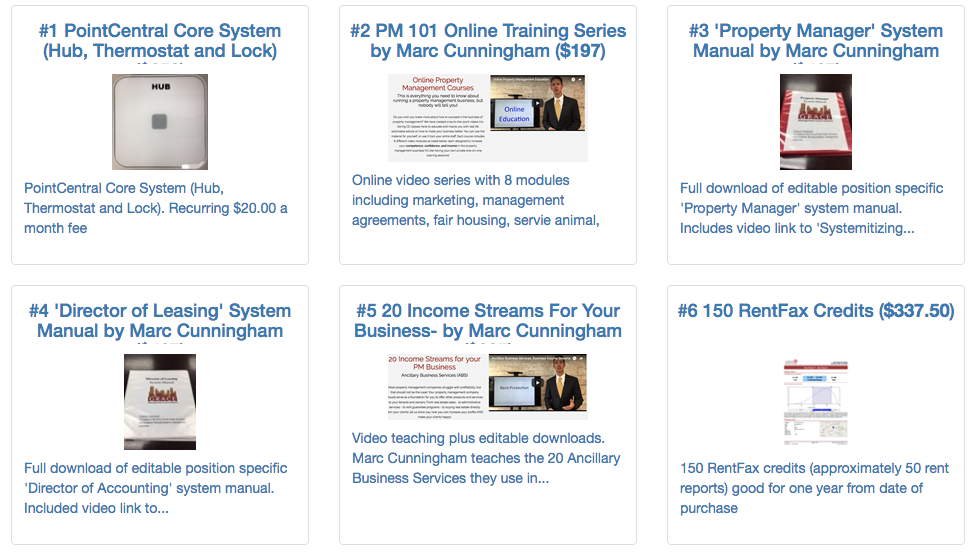Screen dimensions: 977x557
Task: Click the white Director of Leasing manual thumbnail
Action: (160, 402)
